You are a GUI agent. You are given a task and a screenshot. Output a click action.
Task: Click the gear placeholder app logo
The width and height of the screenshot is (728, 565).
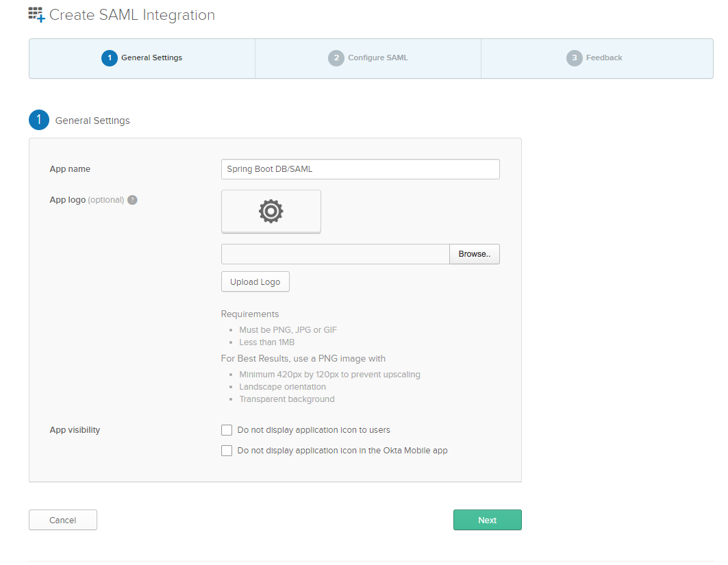pos(271,212)
